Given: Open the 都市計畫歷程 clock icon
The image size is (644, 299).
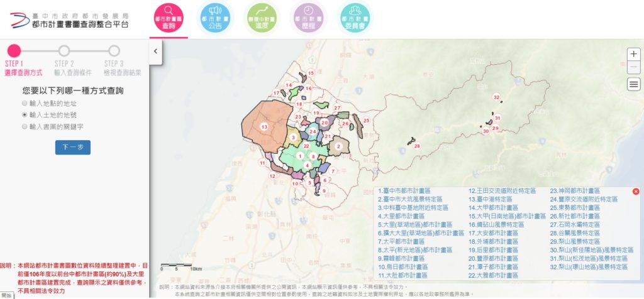Looking at the screenshot, I should pyautogui.click(x=308, y=18).
